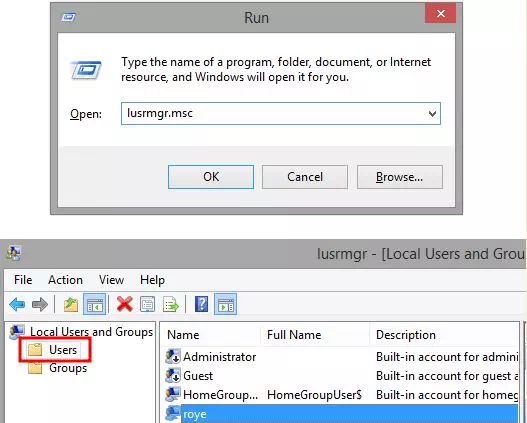
Task: Click the HomeGroup user account icon
Action: 173,394
